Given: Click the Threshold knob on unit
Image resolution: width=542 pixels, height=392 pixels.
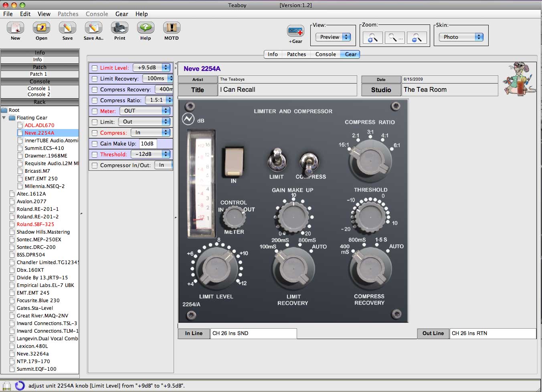Looking at the screenshot, I should pos(371,217).
